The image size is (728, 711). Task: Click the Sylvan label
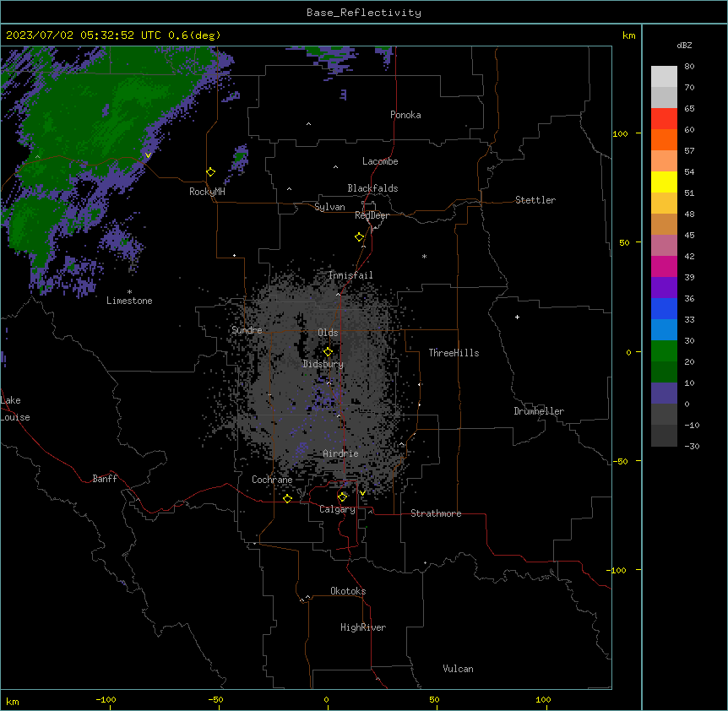[329, 207]
